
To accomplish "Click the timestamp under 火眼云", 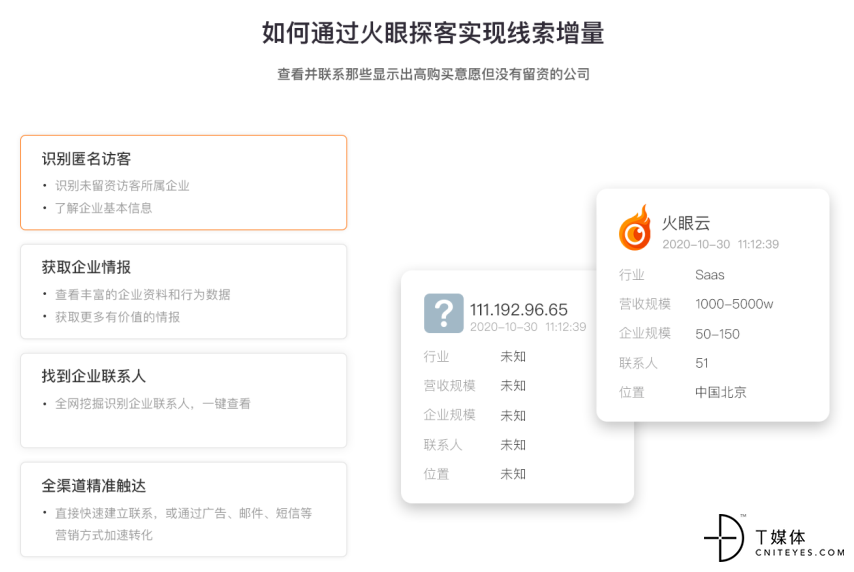I will (721, 245).
